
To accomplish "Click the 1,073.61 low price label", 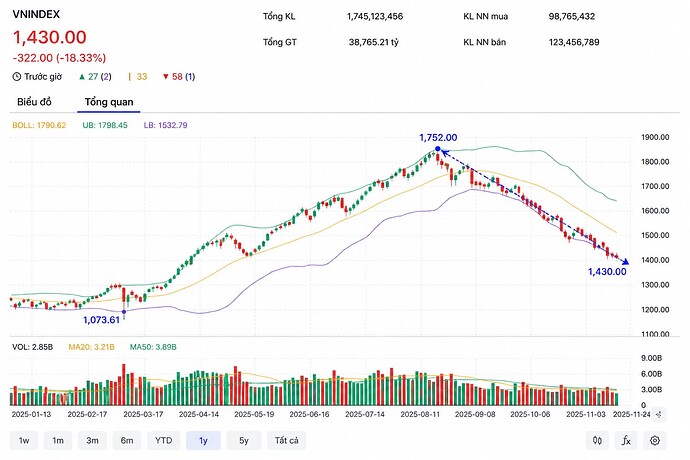I will tap(101, 320).
